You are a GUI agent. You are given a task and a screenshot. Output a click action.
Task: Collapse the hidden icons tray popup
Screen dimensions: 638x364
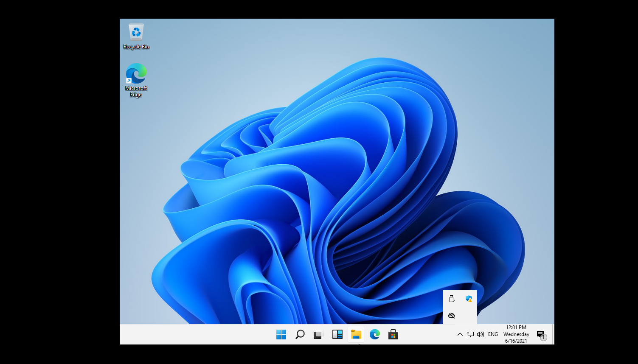[x=460, y=334]
